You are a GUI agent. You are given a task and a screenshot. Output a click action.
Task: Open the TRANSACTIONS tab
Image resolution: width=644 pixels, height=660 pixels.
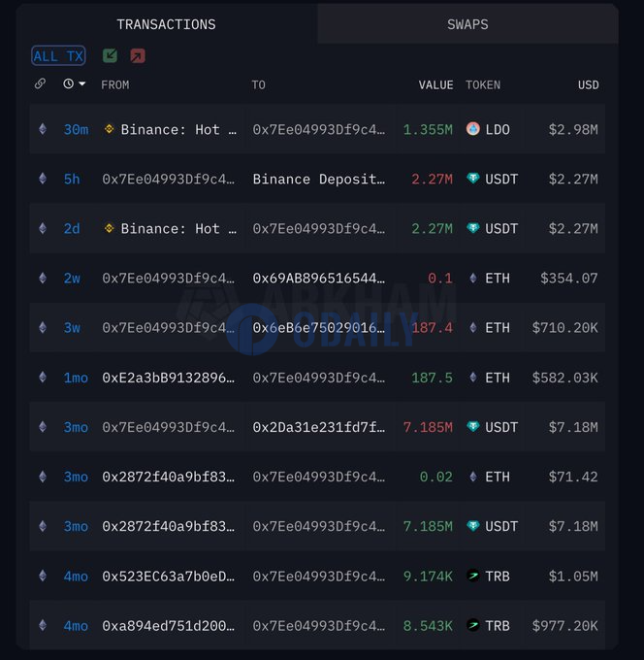[x=166, y=24]
